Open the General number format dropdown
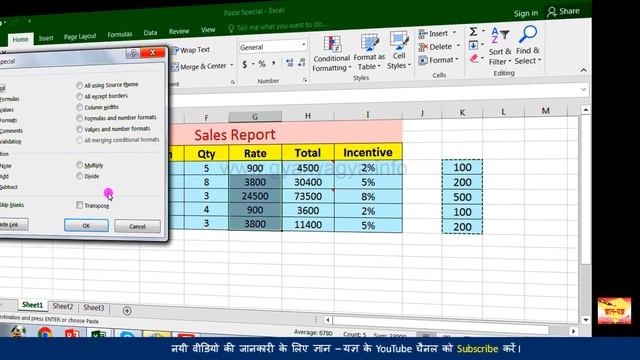 304,45
